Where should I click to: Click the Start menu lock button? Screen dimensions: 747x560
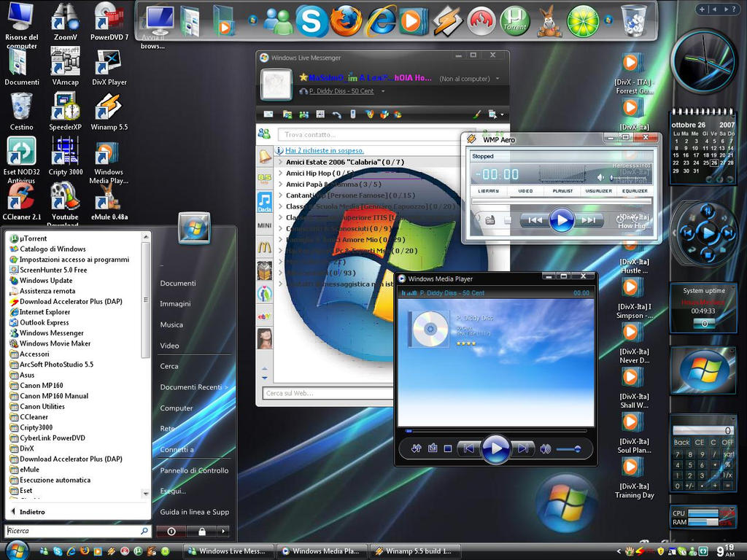[x=202, y=531]
